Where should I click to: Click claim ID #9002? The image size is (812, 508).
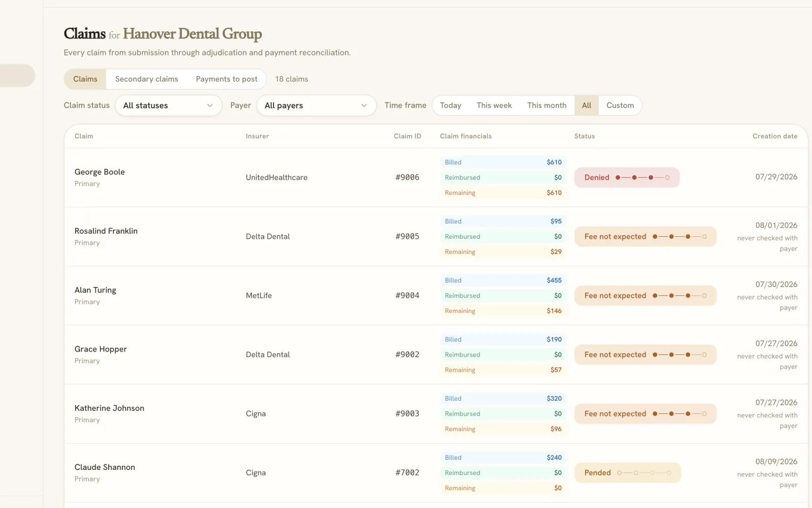408,355
